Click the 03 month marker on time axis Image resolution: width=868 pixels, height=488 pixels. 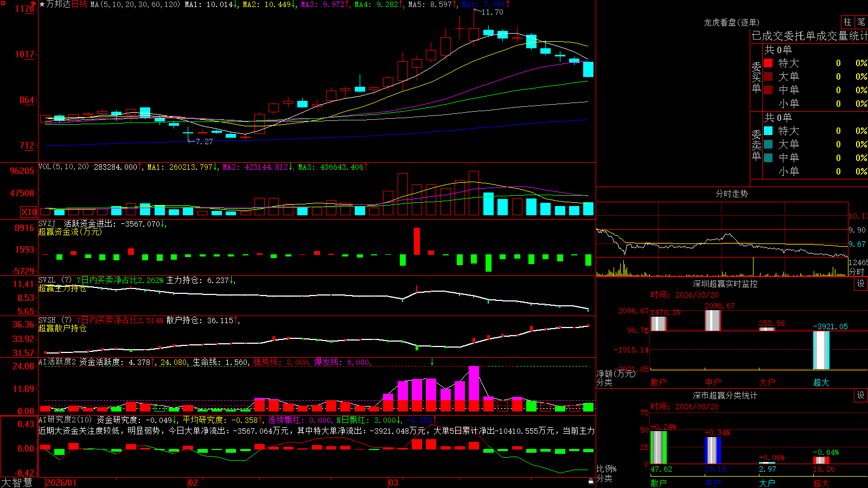coord(393,483)
